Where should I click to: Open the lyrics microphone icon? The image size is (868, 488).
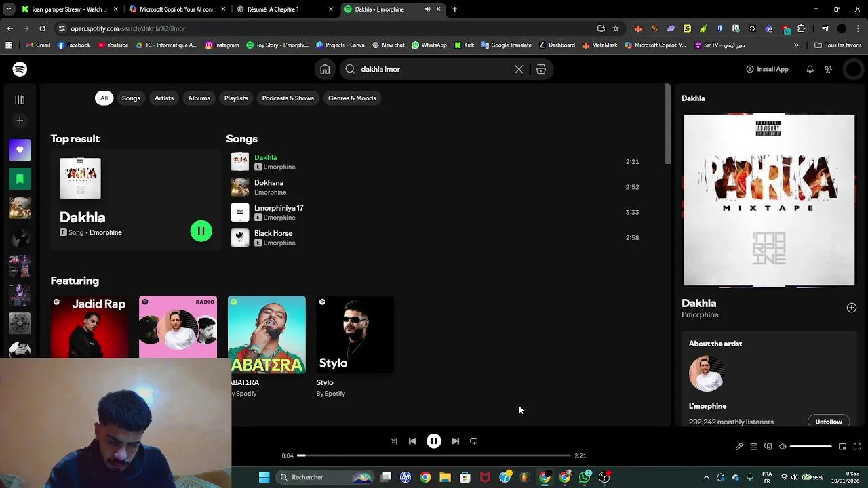739,447
